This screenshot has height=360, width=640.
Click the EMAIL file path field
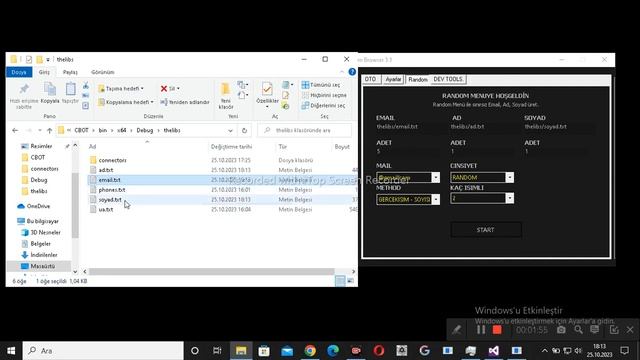pyautogui.click(x=408, y=127)
